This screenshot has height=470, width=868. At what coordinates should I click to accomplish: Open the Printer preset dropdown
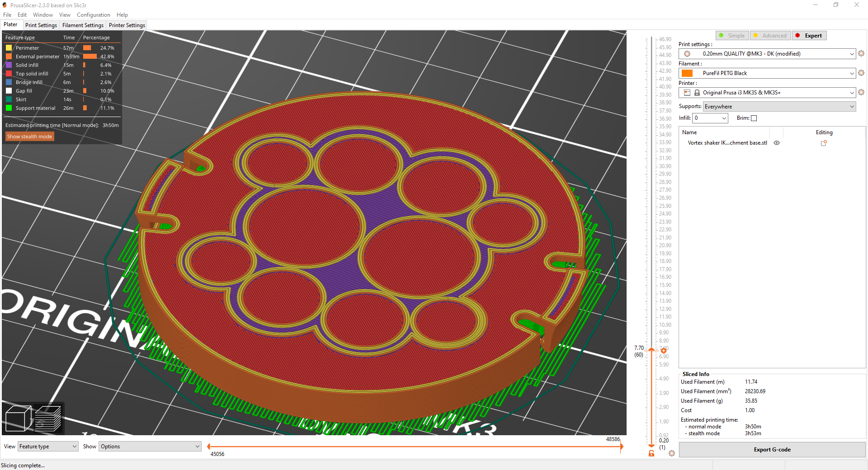point(767,93)
